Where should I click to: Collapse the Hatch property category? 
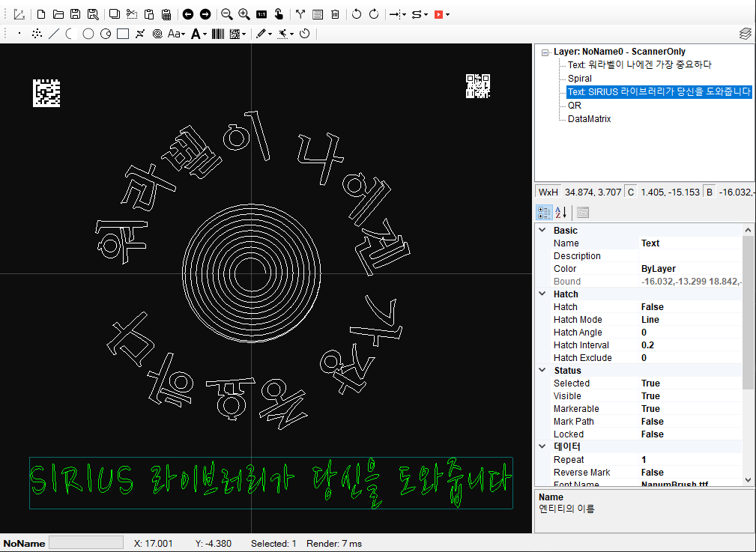543,294
